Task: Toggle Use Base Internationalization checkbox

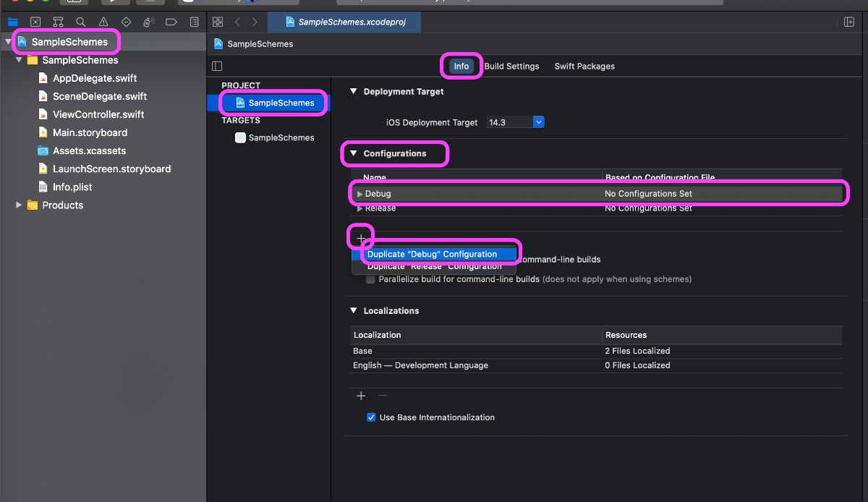Action: pos(371,417)
